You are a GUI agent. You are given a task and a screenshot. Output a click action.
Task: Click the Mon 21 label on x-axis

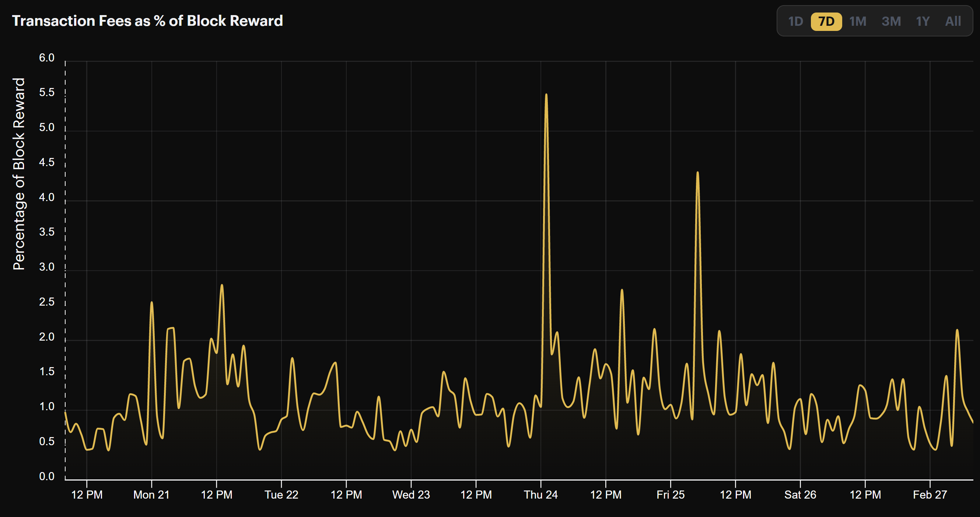coord(151,495)
